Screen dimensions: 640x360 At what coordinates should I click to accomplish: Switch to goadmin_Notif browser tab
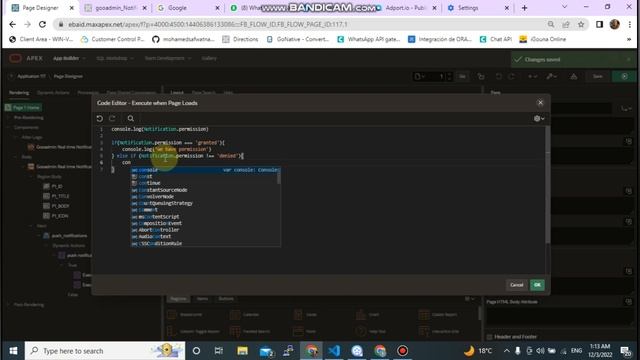pos(116,8)
